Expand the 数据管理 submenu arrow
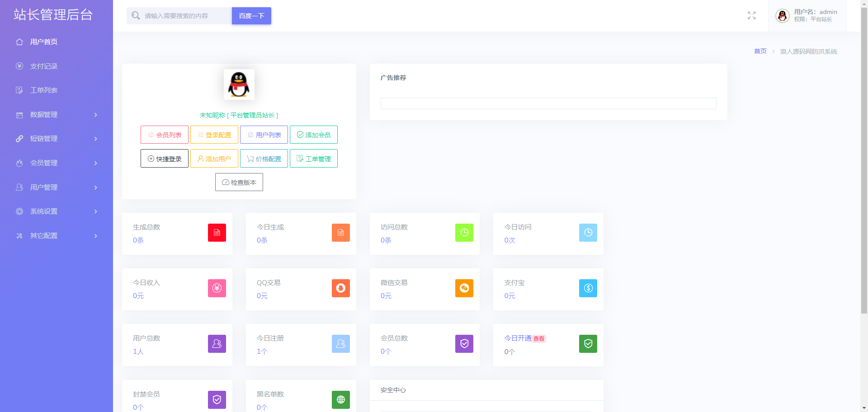868x412 pixels. (x=96, y=115)
